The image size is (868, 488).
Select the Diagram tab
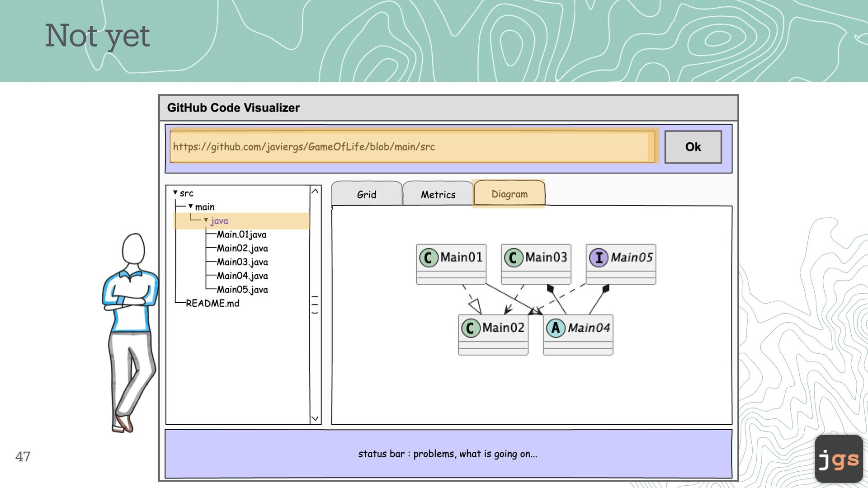[509, 194]
